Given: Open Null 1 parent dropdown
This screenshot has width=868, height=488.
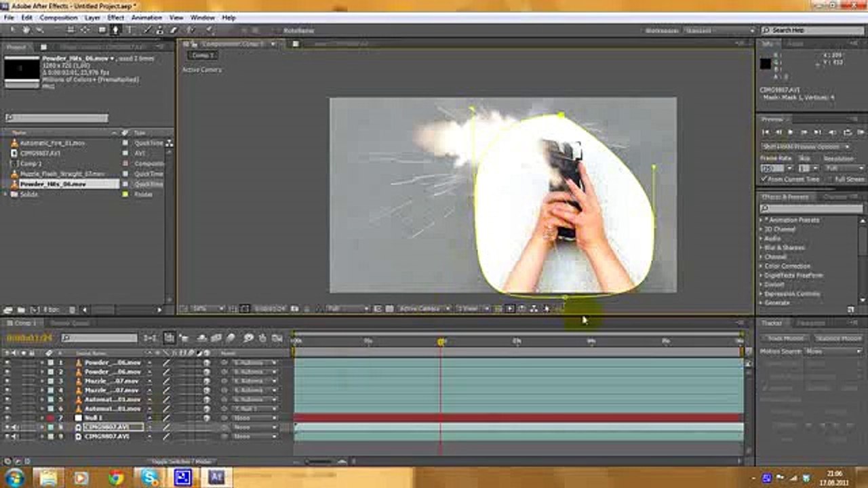Looking at the screenshot, I should click(255, 418).
